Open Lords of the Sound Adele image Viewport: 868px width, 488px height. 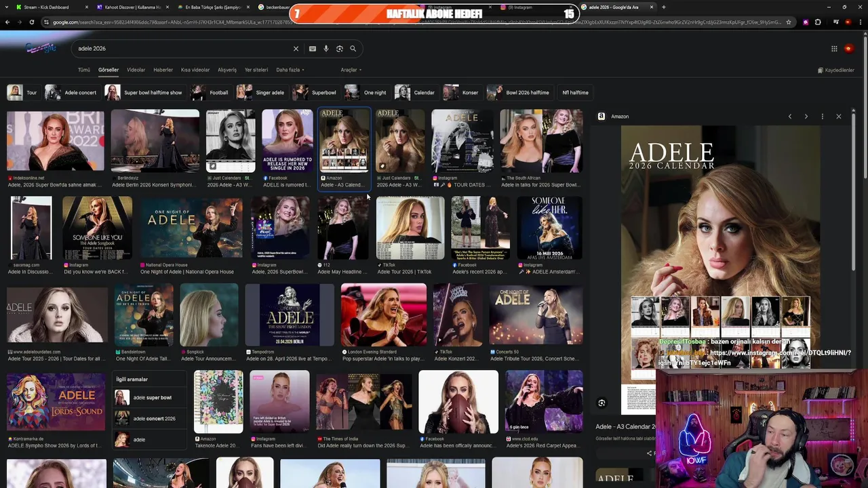[56, 402]
